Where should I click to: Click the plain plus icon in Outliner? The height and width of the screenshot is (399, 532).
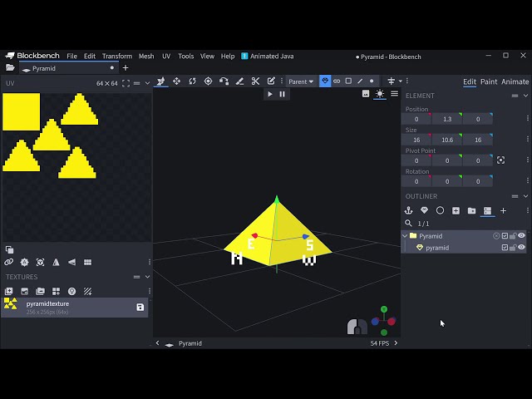pos(503,210)
